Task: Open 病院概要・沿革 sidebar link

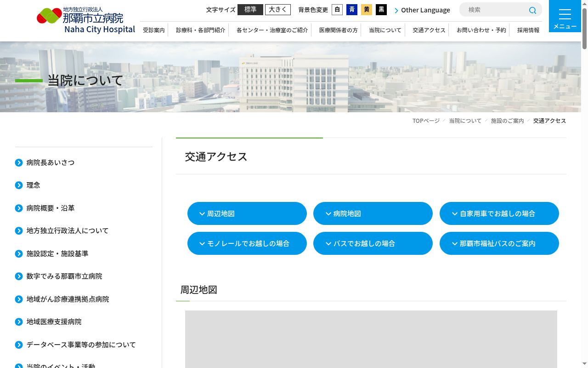Action: (x=51, y=208)
